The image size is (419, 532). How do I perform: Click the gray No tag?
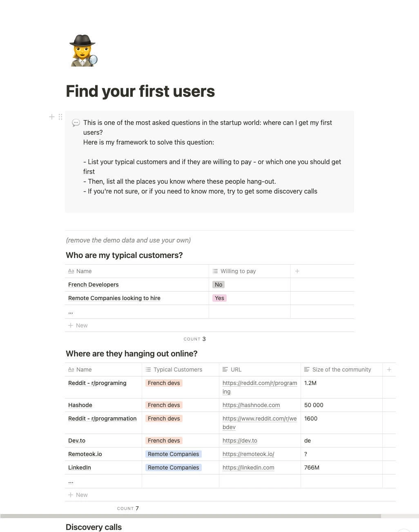point(218,285)
